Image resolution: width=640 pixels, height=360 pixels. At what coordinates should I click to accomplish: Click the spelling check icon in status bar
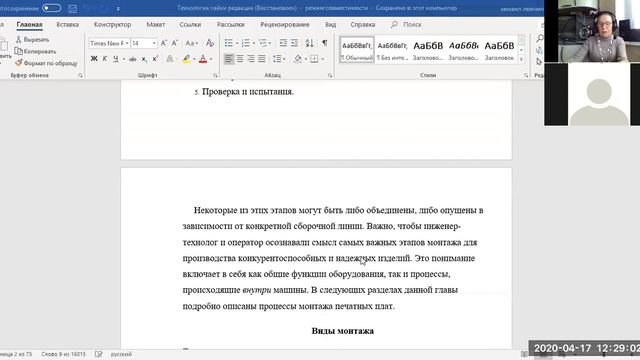click(x=98, y=354)
